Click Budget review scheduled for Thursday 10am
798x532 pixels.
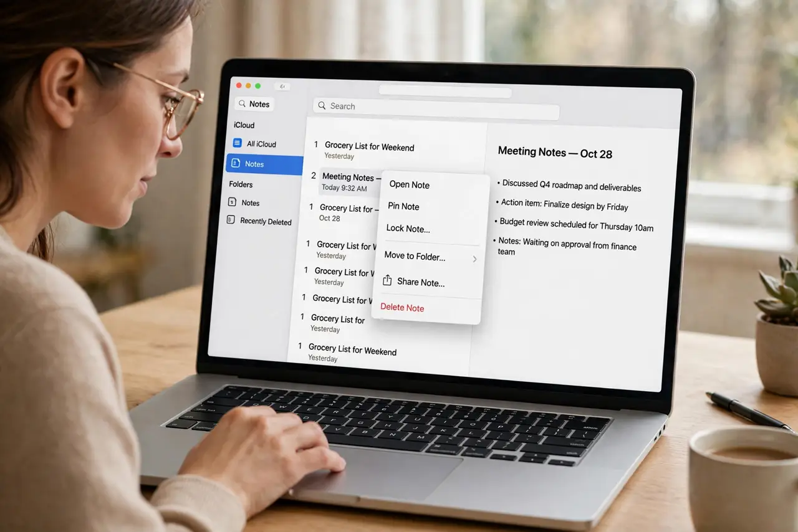[576, 225]
